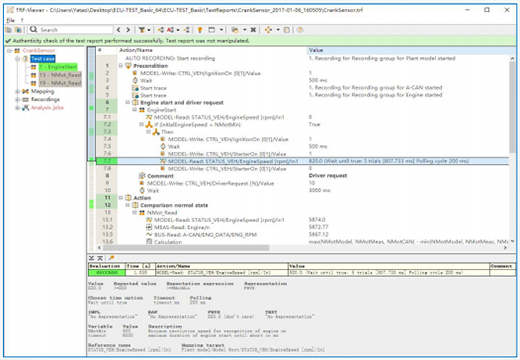
Task: Select the Test case tree item
Action: coord(42,59)
